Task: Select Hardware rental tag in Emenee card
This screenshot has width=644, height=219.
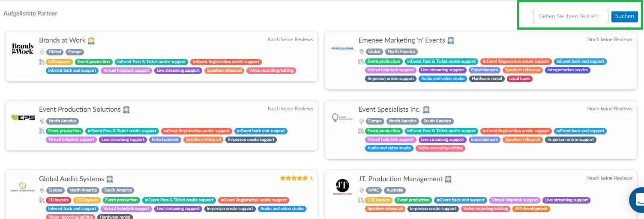Action: [486, 79]
